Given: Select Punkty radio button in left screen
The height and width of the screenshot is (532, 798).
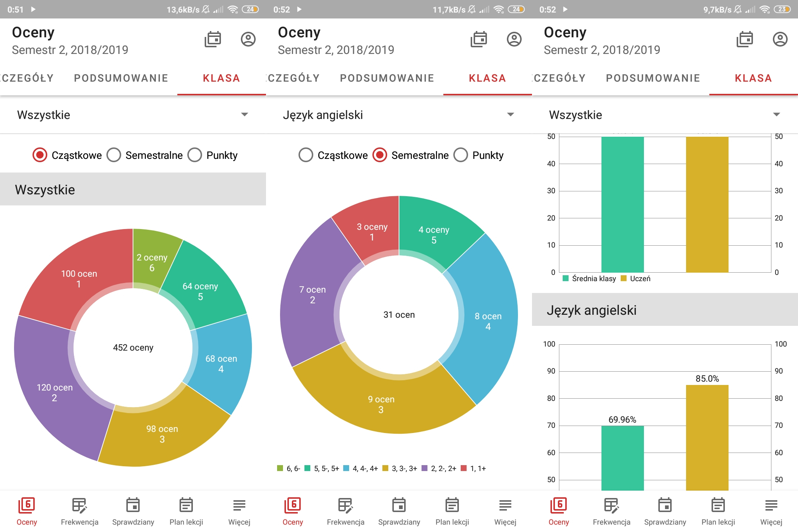Looking at the screenshot, I should click(195, 155).
